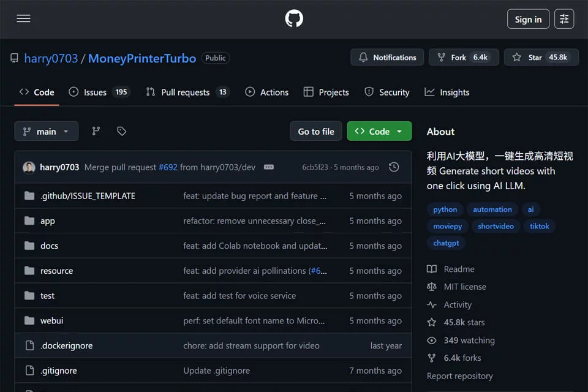Screen dimensions: 588x392
Task: Open commit history clock icon
Action: pyautogui.click(x=394, y=167)
